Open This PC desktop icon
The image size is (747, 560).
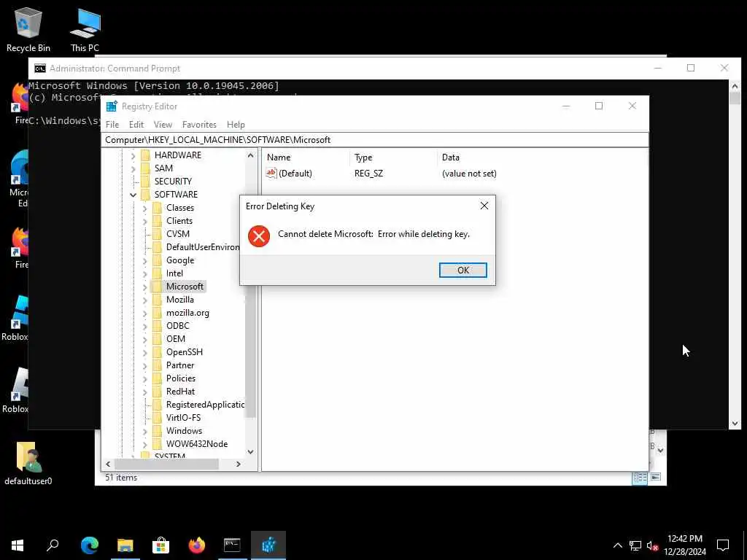pos(85,29)
